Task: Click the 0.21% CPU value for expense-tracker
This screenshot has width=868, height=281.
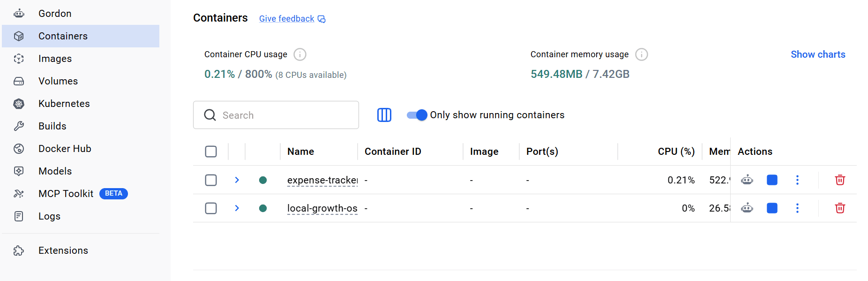Action: pos(681,180)
